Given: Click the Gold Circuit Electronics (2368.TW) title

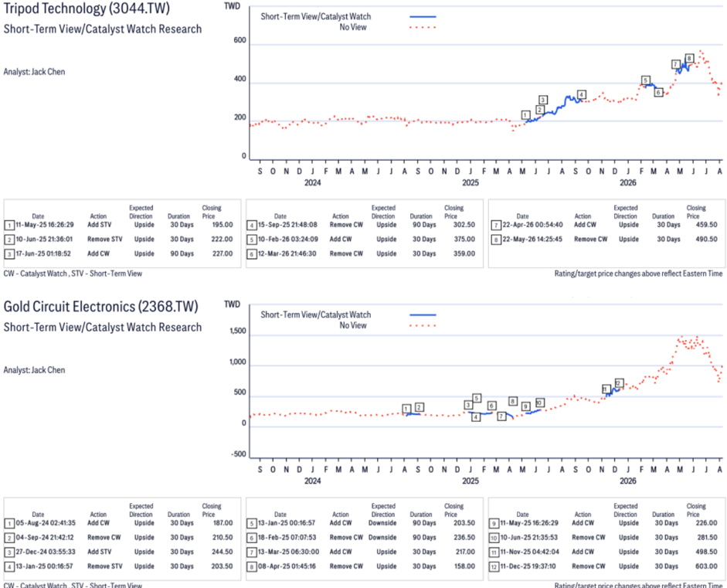Looking at the screenshot, I should [x=100, y=307].
